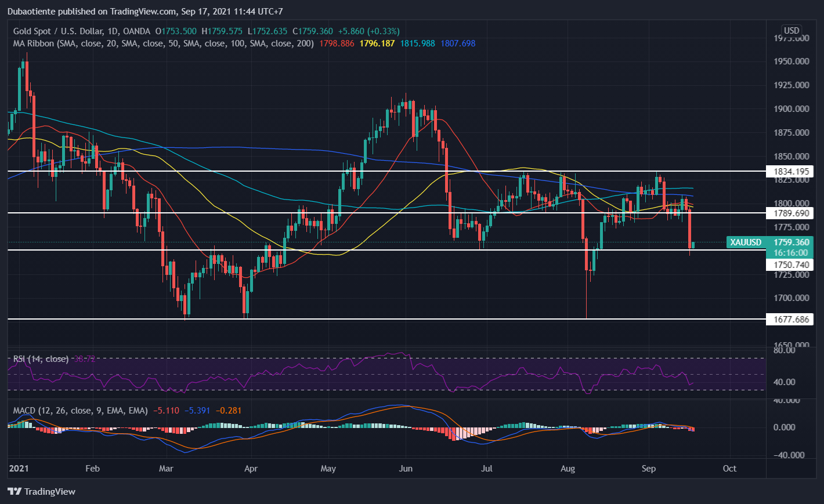Click the 1789.690 horizontal line price label

791,213
